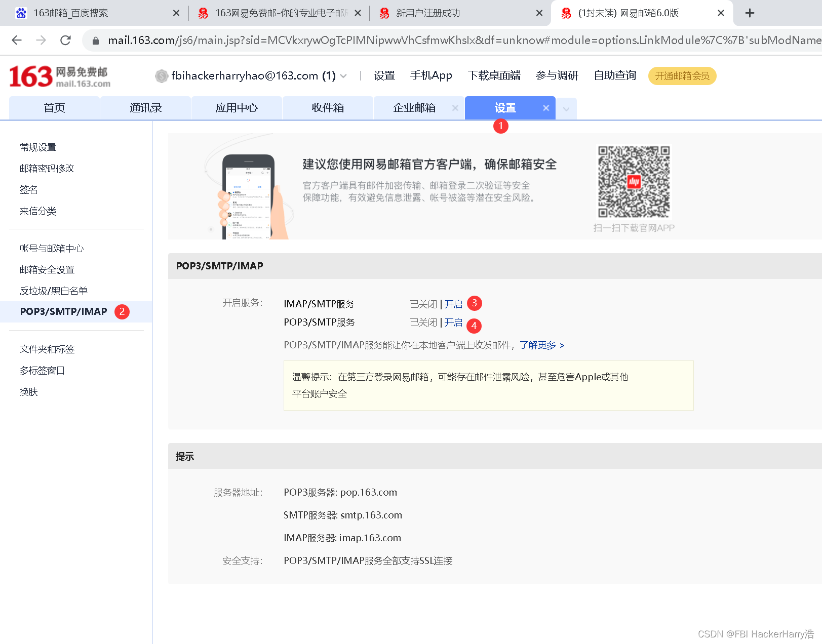Open the 通讯录 tab
Viewport: 822px width, 644px height.
(145, 108)
